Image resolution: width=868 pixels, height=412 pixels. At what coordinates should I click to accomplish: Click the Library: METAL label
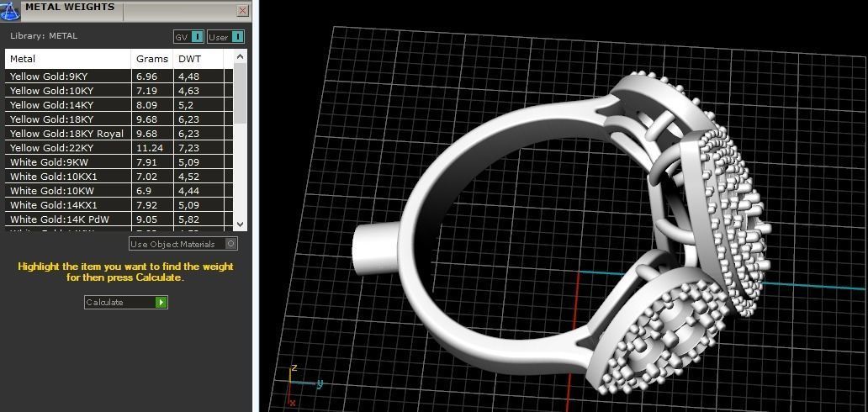pos(44,36)
